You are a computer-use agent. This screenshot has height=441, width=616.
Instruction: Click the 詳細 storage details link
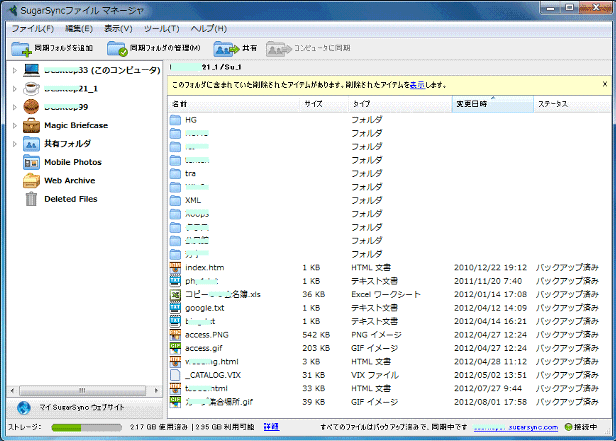coord(271,427)
